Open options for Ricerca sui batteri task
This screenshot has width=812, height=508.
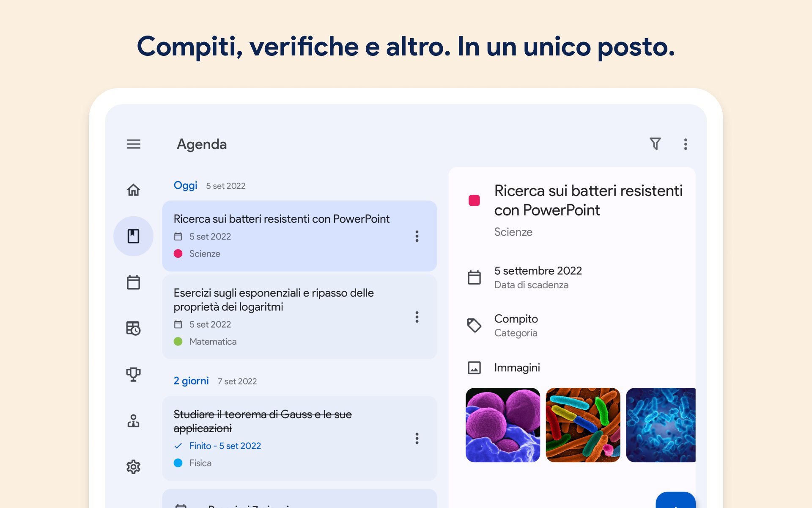point(417,236)
